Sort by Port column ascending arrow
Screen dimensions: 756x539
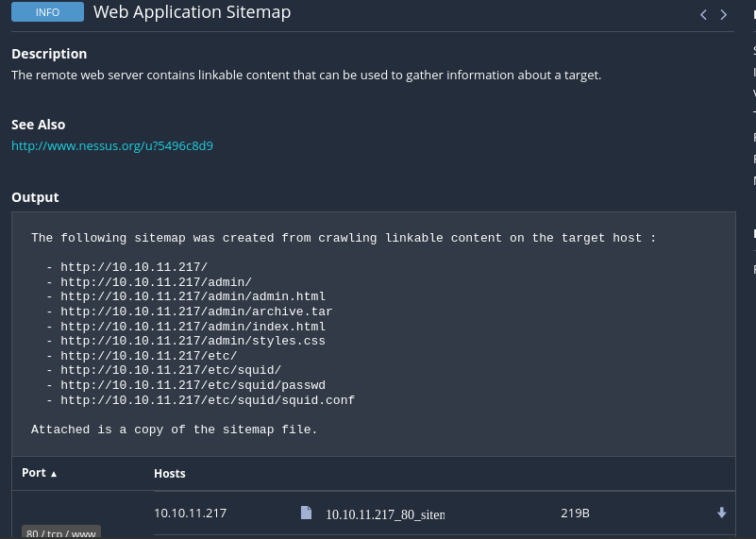(54, 474)
